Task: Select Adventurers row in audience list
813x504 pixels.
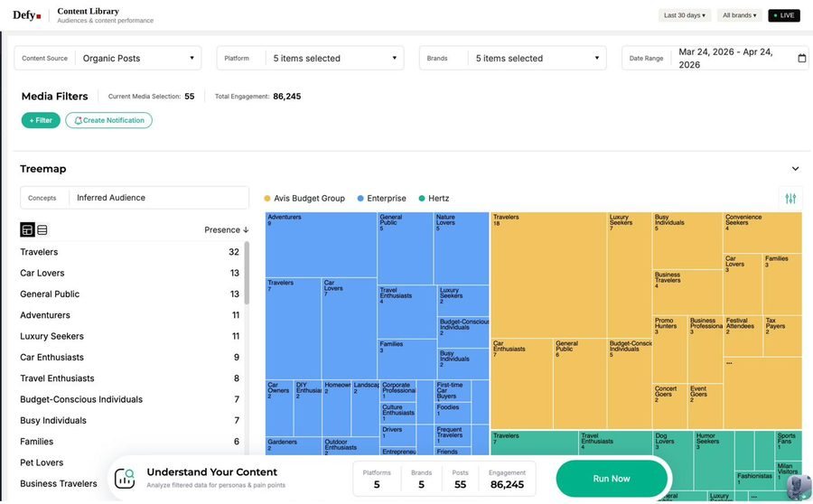Action: click(x=129, y=315)
